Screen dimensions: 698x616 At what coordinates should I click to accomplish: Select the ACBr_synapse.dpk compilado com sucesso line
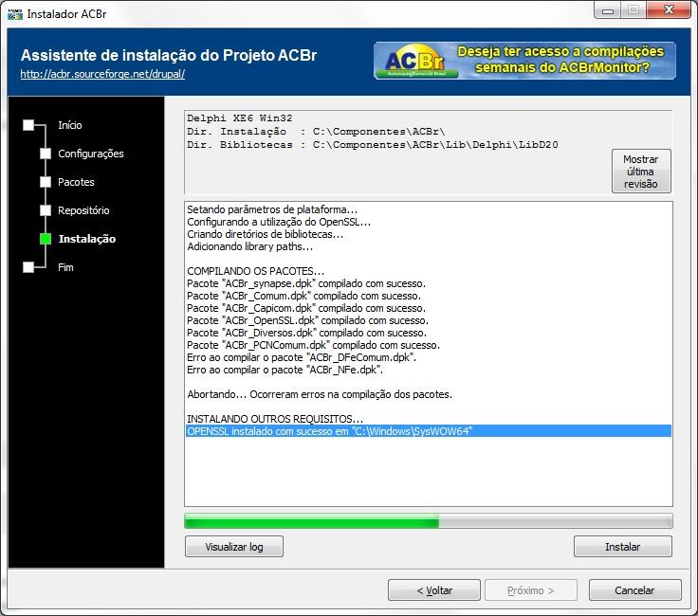point(306,283)
